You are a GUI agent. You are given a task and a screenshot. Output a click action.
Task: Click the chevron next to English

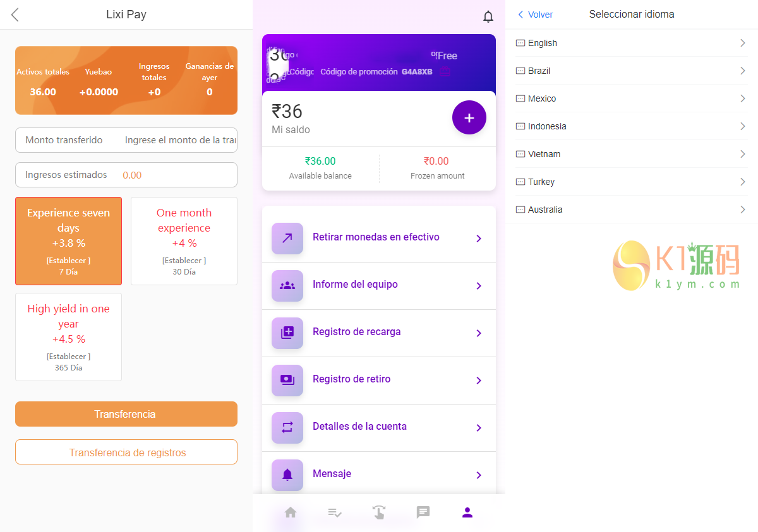click(x=743, y=43)
